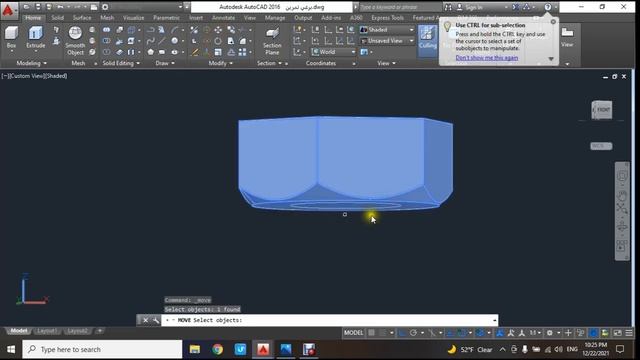Toggle grid display in status bar
The width and height of the screenshot is (640, 360).
pyautogui.click(x=371, y=333)
